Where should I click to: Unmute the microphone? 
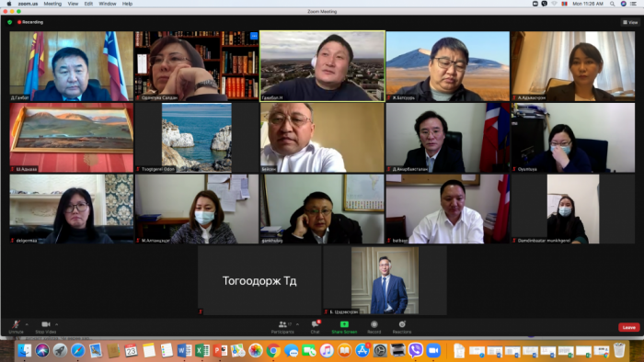(x=16, y=327)
